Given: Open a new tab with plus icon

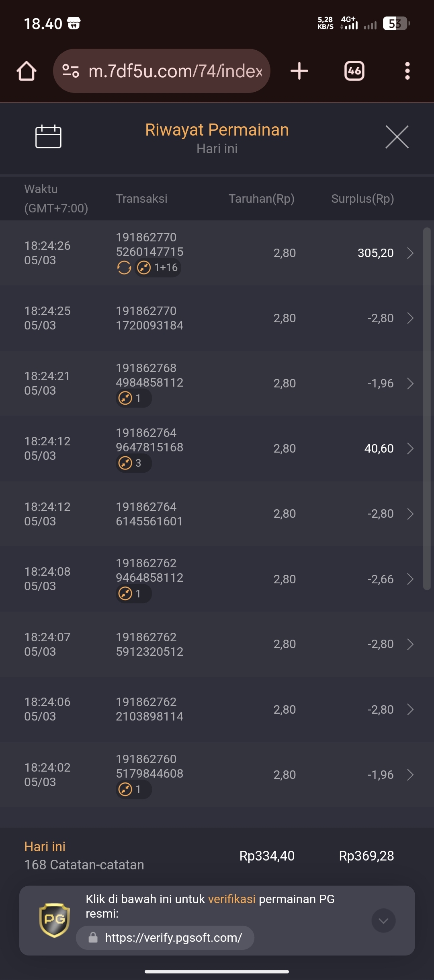Looking at the screenshot, I should (299, 71).
